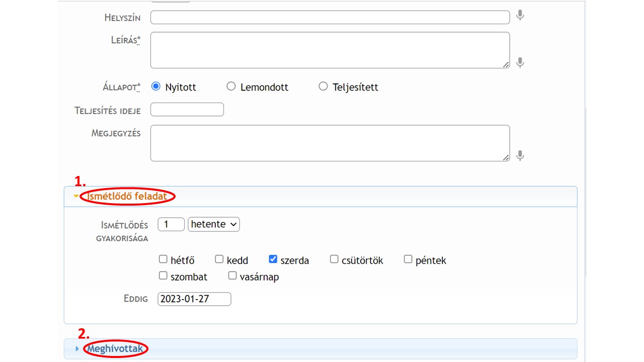Tick the csütörtök checkbox

(334, 259)
